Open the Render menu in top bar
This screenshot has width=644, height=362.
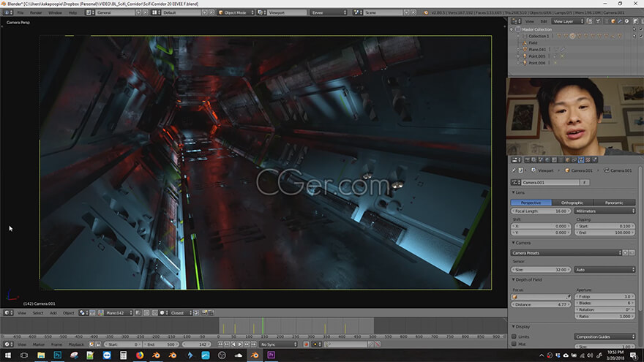click(36, 12)
